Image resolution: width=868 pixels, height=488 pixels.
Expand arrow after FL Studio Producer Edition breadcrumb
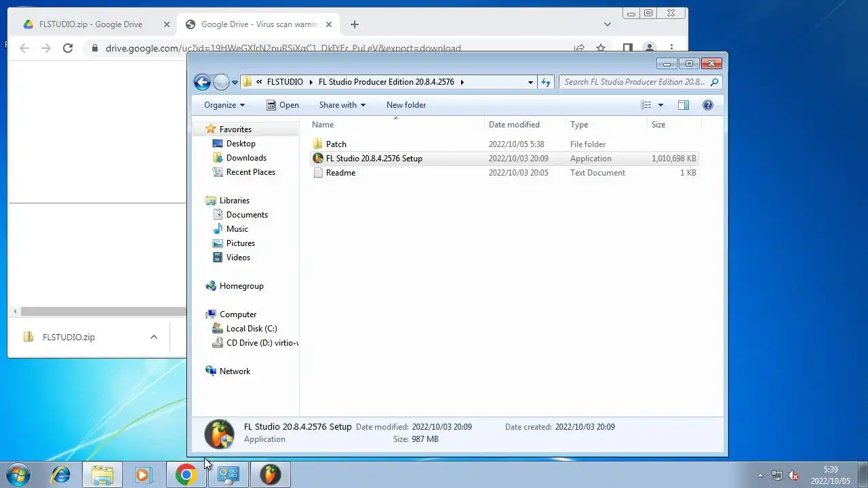(462, 82)
